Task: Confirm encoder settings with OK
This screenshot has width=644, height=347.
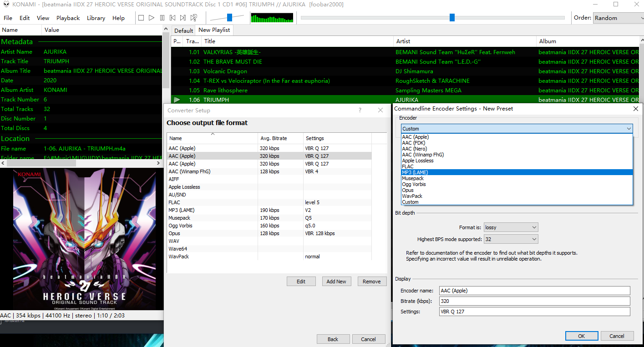Action: point(582,336)
